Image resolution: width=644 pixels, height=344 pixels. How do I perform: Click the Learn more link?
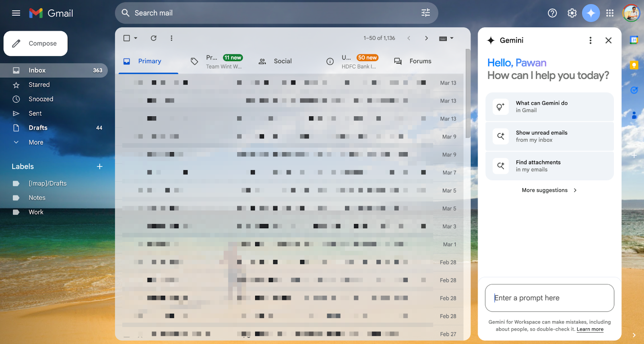click(x=590, y=329)
